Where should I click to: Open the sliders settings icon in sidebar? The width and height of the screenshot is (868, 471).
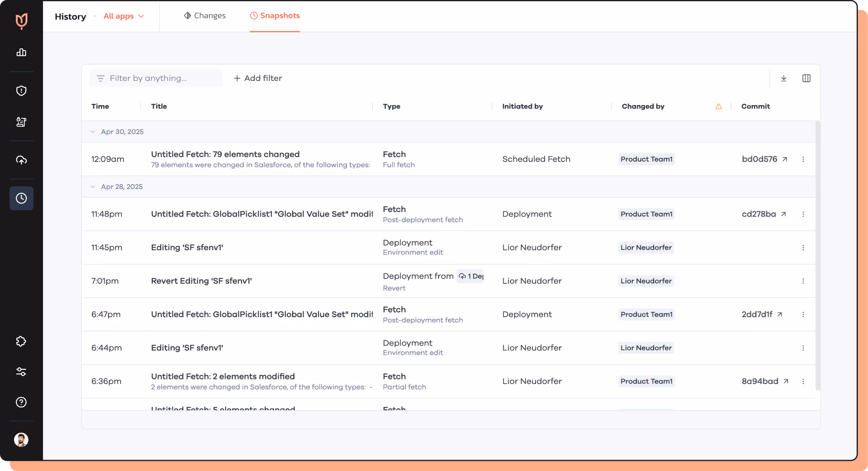pos(21,372)
